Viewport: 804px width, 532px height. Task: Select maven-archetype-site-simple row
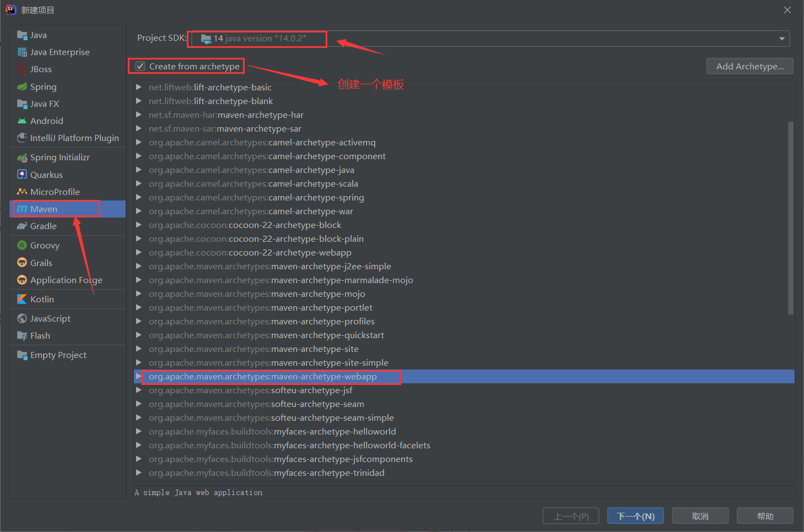coord(464,362)
